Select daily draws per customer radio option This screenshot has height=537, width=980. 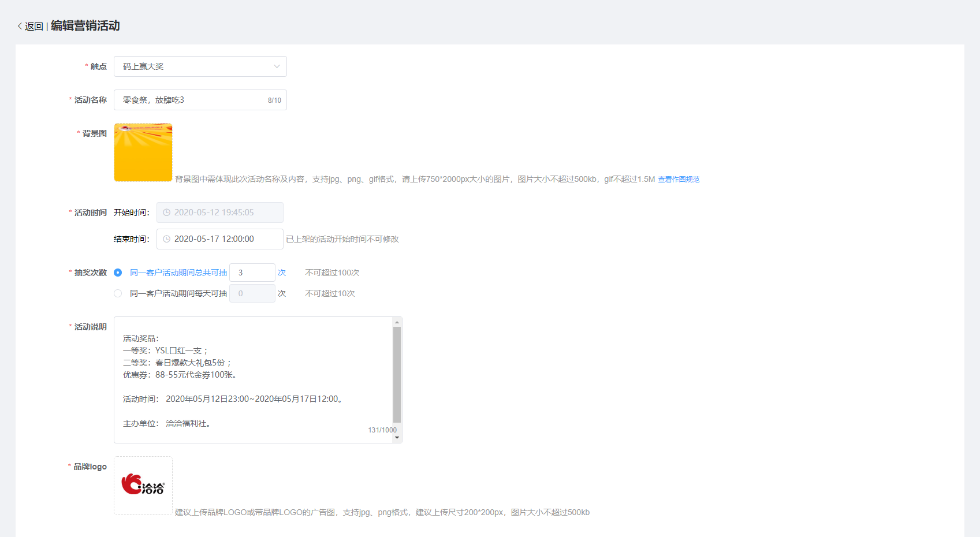point(118,293)
